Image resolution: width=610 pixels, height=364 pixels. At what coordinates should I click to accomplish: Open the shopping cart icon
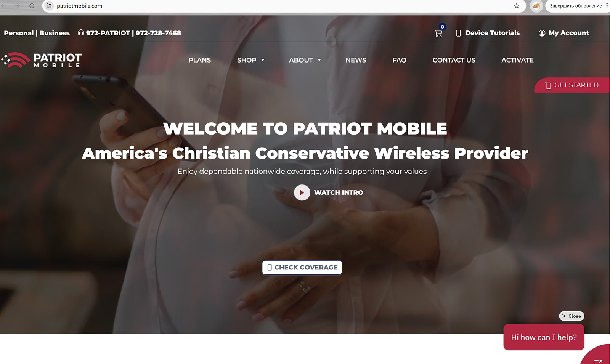[x=438, y=33]
